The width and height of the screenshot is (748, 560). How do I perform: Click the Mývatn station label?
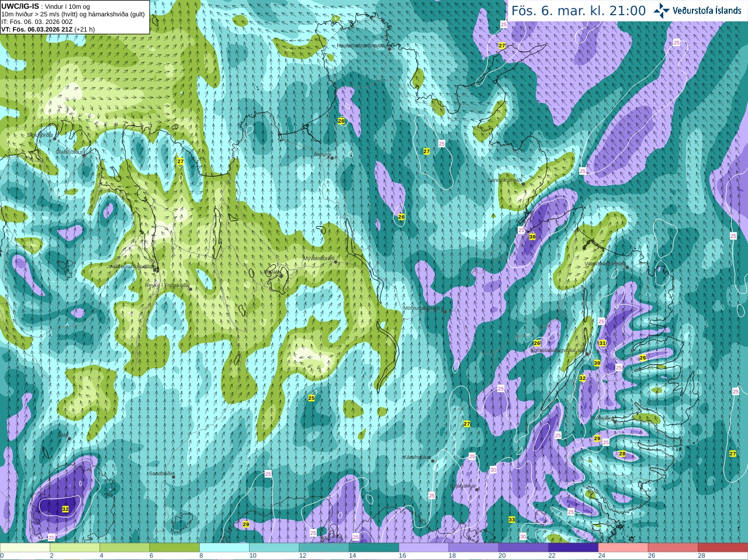click(272, 272)
